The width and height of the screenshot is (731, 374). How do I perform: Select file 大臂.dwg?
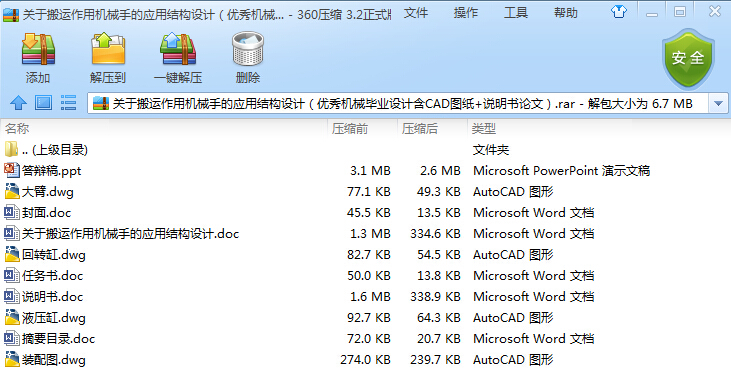(x=48, y=192)
